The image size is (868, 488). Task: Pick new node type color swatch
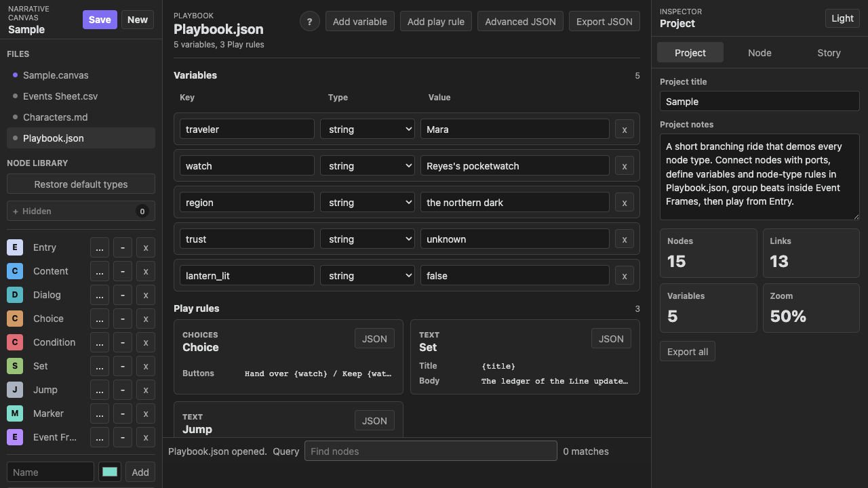(x=110, y=472)
